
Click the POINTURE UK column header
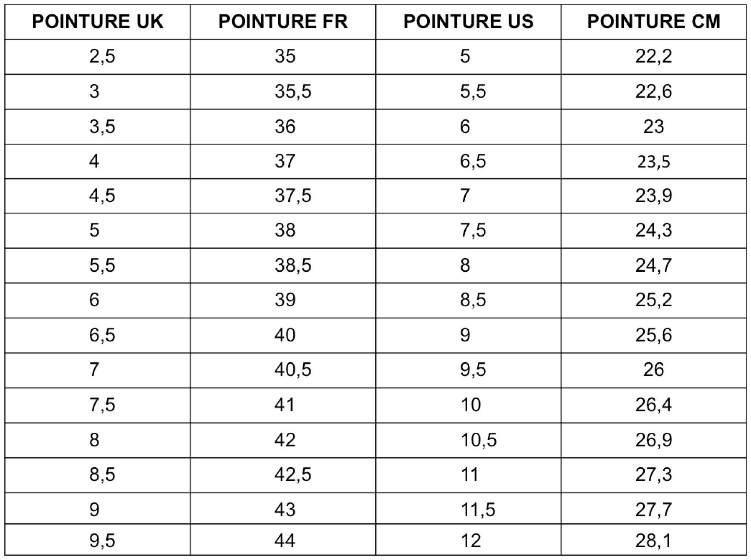(x=98, y=22)
